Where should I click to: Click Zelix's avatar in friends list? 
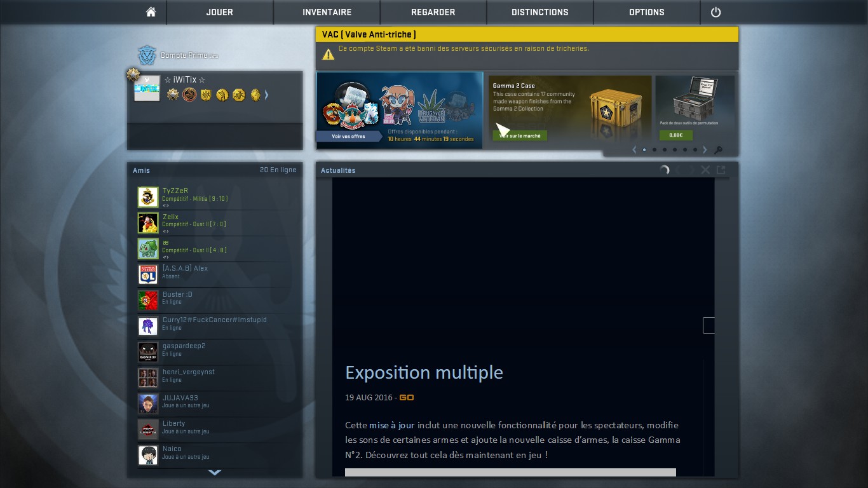tap(148, 223)
